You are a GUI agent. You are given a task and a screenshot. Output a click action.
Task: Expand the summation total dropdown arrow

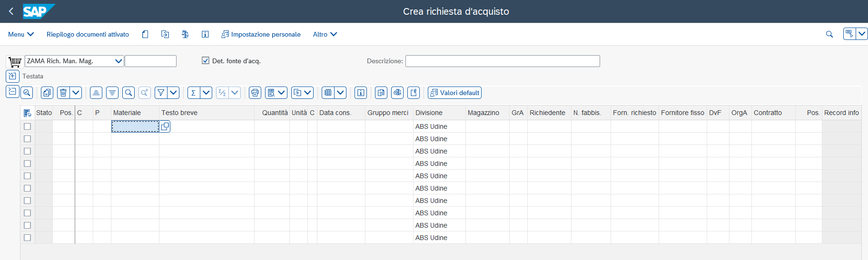click(x=206, y=93)
